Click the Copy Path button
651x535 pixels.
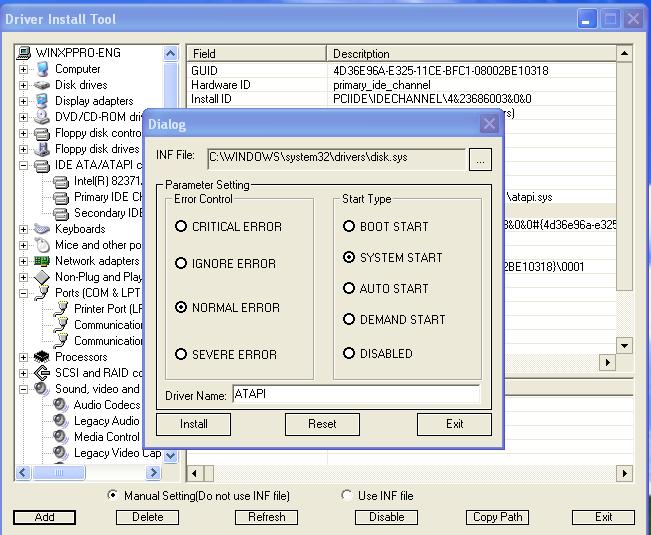pos(498,517)
